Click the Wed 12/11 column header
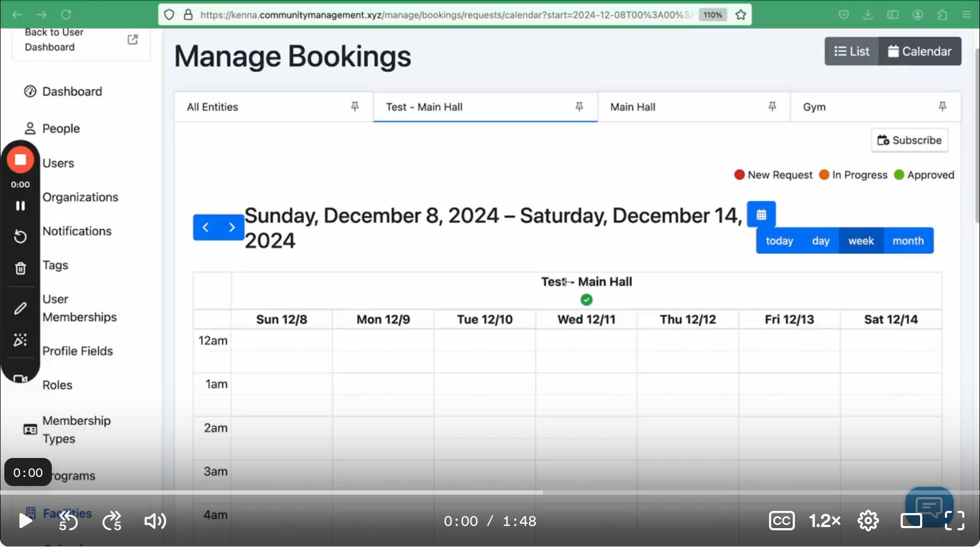Image resolution: width=980 pixels, height=547 pixels. (587, 319)
